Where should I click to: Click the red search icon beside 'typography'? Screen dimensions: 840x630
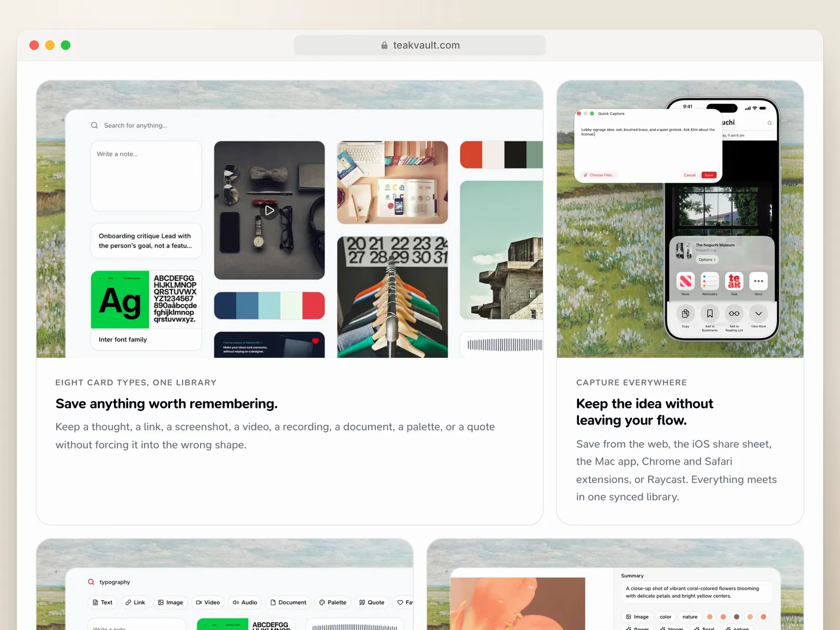[91, 582]
